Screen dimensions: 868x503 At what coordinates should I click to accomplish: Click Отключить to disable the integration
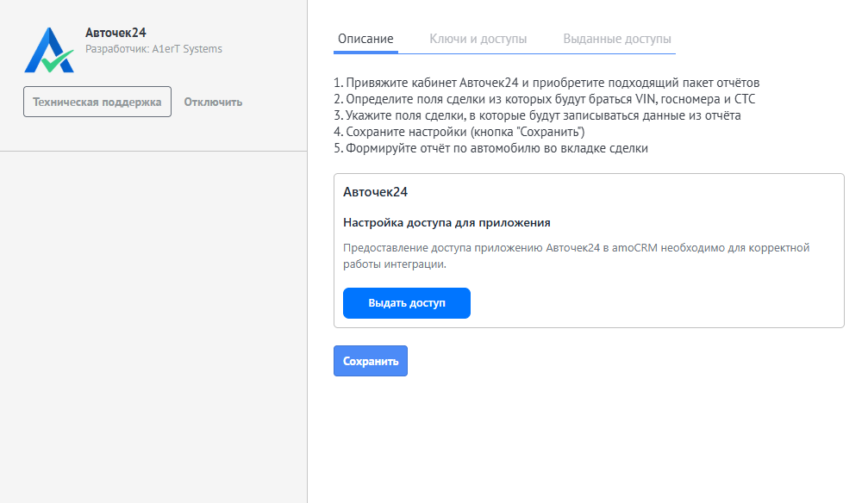click(213, 102)
